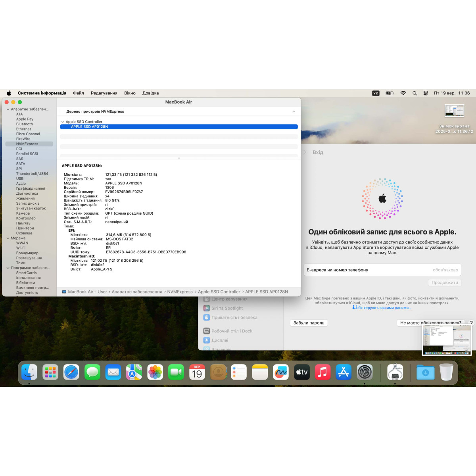476x476 pixels.
Task: Select Сховище in the sidebar
Action: pos(24,233)
